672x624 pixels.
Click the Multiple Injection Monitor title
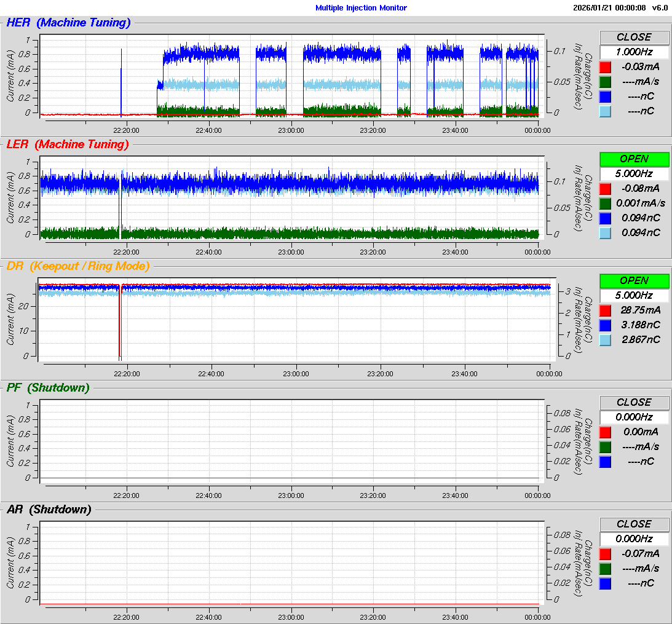coord(361,8)
